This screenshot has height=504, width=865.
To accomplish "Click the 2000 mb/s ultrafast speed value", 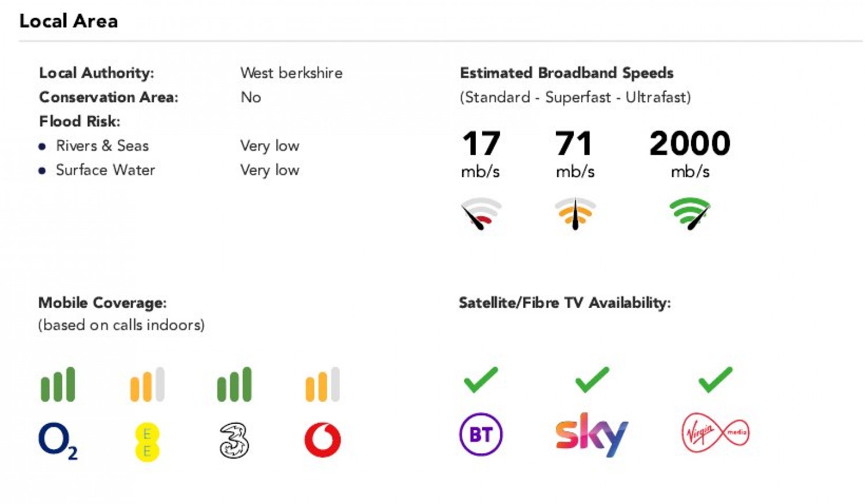I will click(690, 144).
